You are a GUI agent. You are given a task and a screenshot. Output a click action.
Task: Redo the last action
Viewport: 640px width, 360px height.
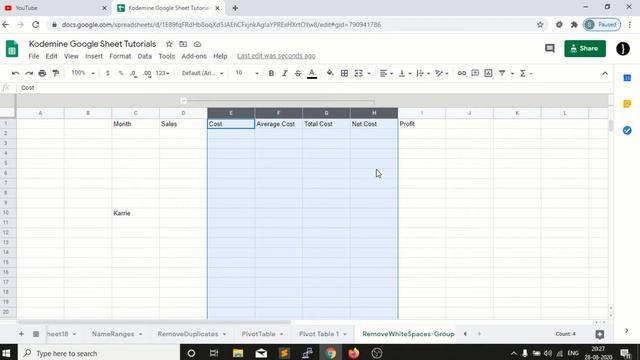(x=29, y=73)
